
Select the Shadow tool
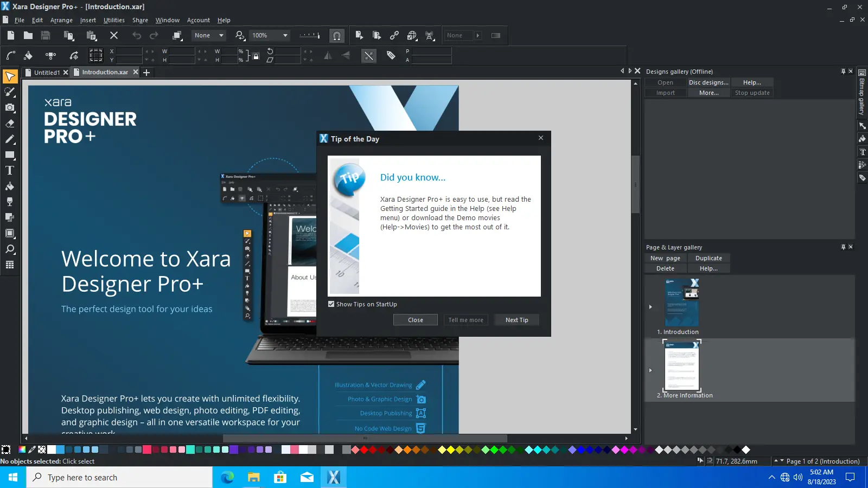(x=10, y=217)
